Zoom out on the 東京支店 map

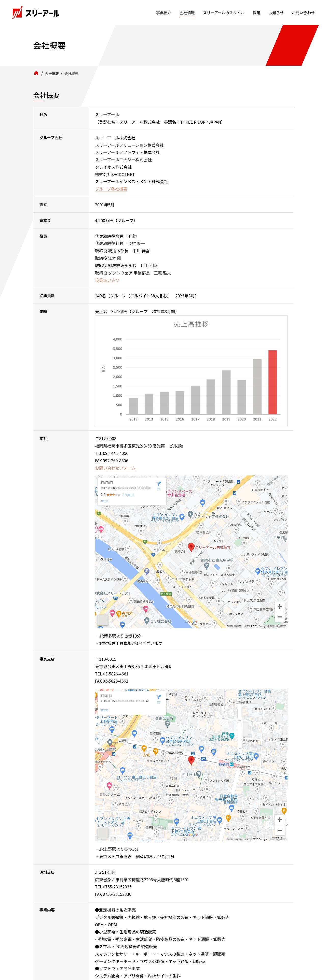pos(280,830)
